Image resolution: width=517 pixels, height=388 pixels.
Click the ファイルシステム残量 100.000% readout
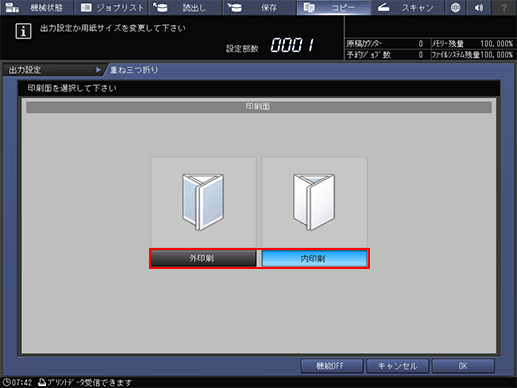pos(496,55)
